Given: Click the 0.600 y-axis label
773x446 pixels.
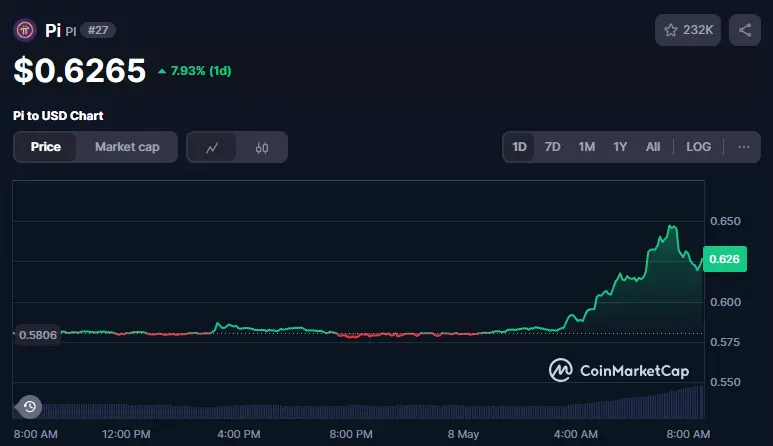Looking at the screenshot, I should pyautogui.click(x=725, y=302).
